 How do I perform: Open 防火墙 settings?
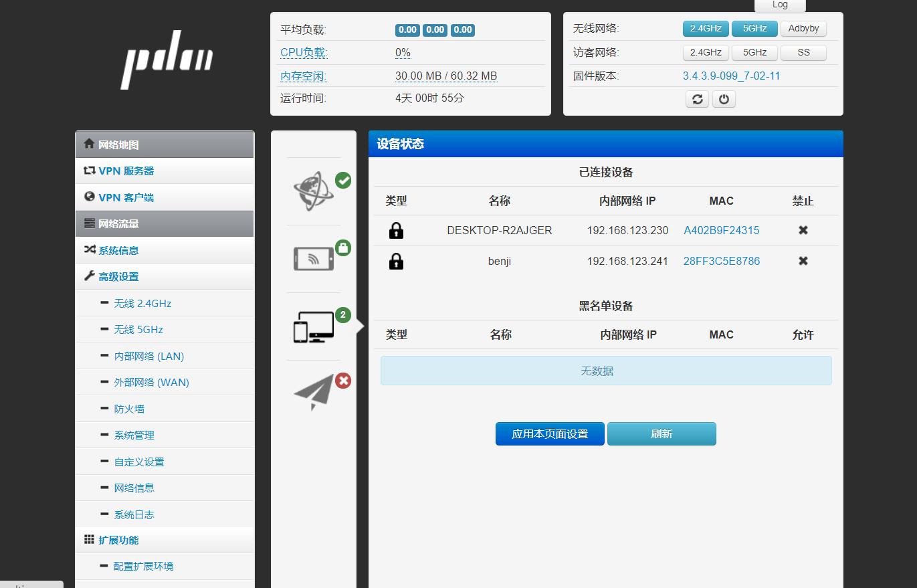[165, 409]
